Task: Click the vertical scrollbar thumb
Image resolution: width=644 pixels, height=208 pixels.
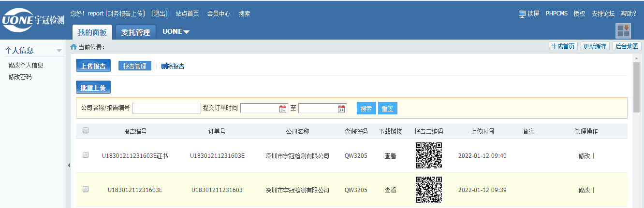Action: click(636, 87)
